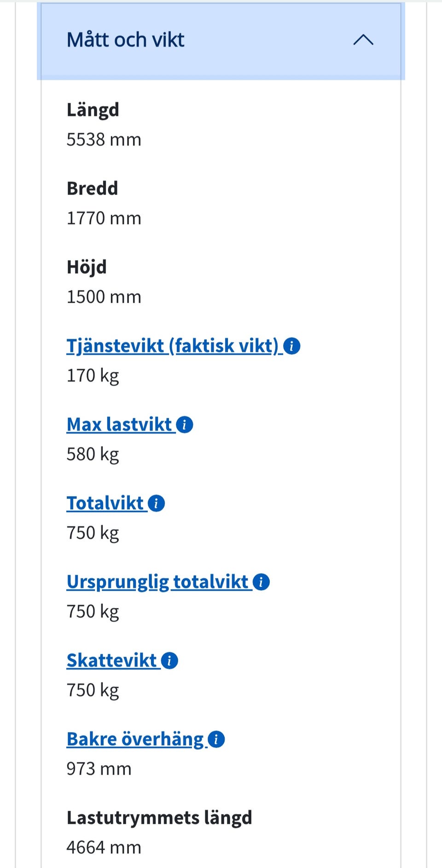Show info for Totalvikt via its icon

(x=157, y=504)
